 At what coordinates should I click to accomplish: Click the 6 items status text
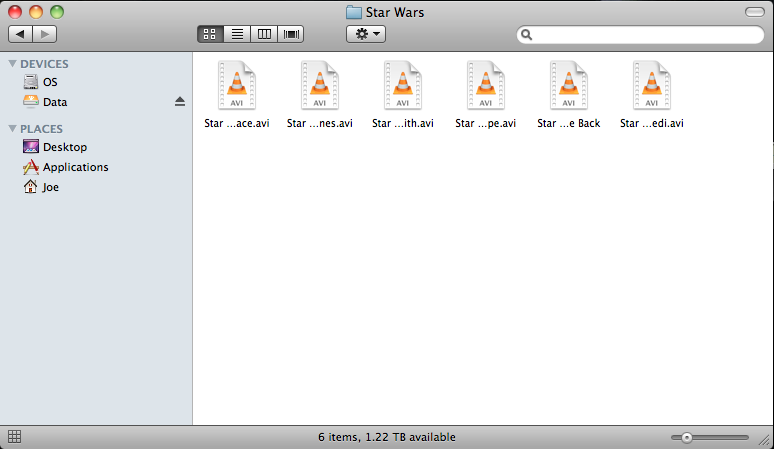387,437
